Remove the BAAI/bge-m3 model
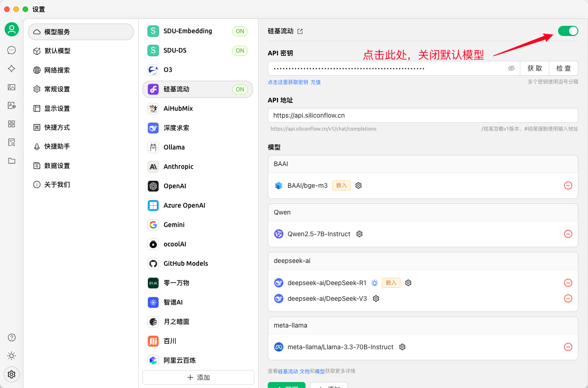 pyautogui.click(x=568, y=185)
